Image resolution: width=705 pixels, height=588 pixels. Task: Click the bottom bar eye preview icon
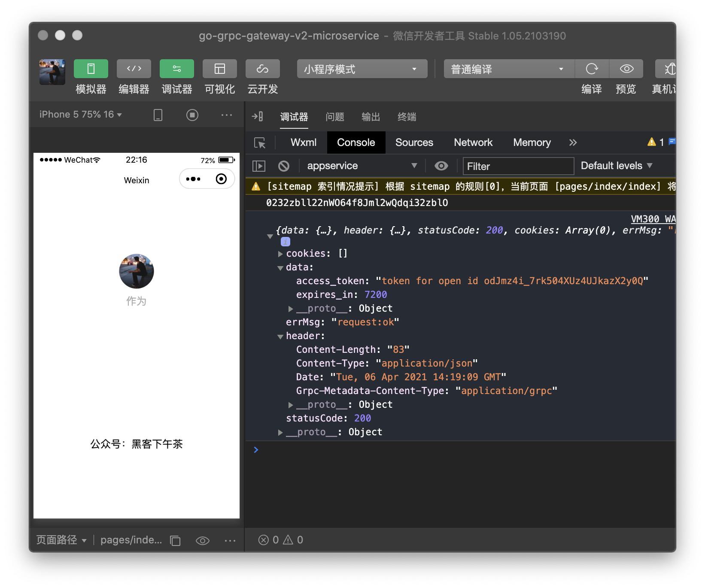(x=203, y=540)
